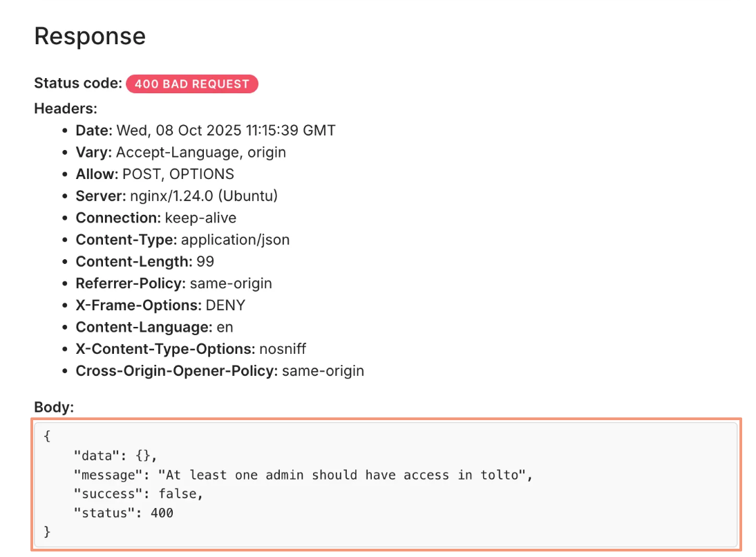Click the Headers label

point(66,108)
